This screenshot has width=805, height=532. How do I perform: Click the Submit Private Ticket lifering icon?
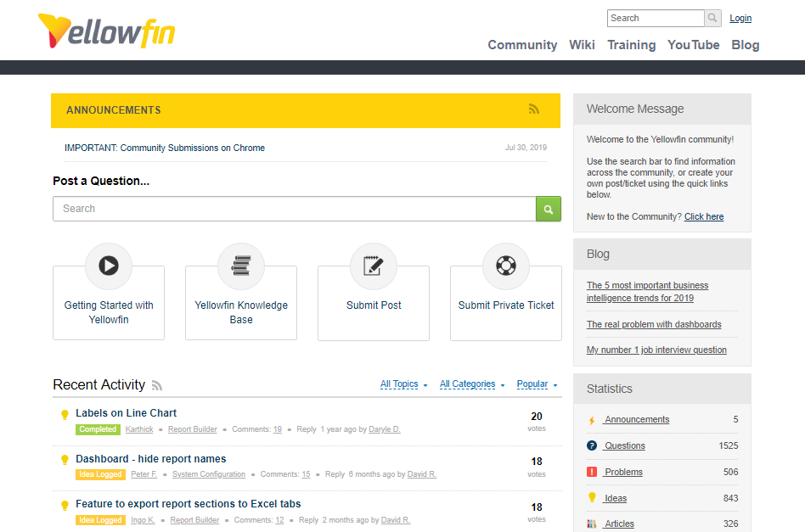(x=505, y=266)
